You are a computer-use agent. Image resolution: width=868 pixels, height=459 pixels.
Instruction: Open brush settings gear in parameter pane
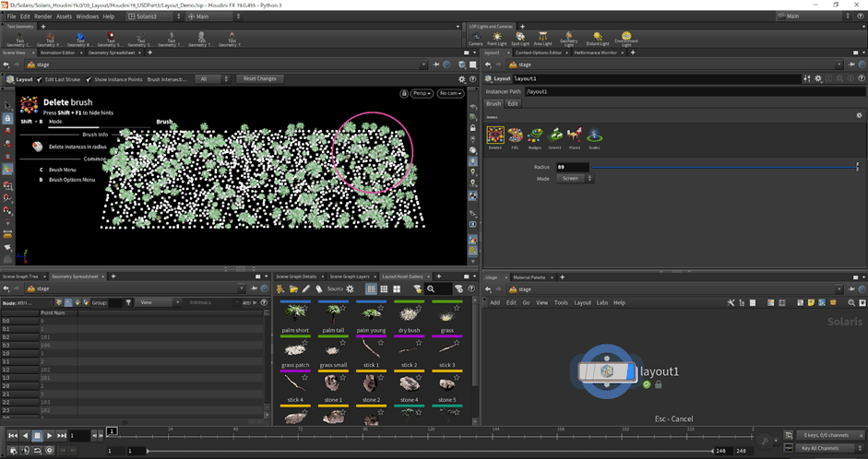[x=859, y=115]
